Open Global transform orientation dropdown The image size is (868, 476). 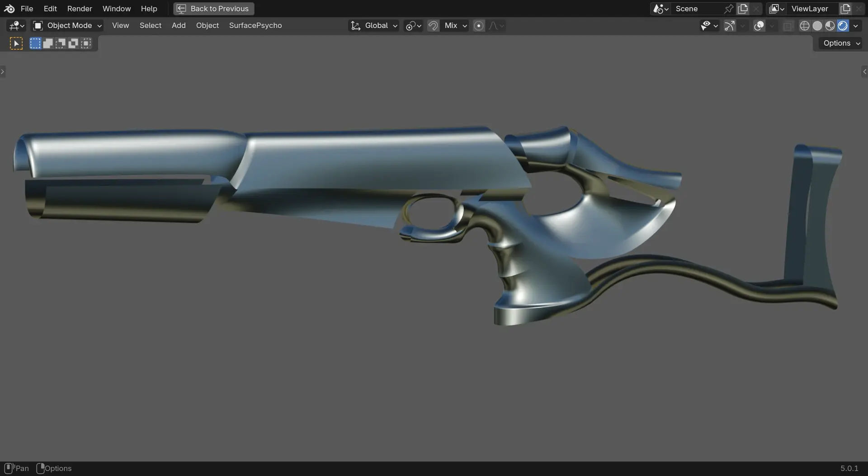coord(374,26)
